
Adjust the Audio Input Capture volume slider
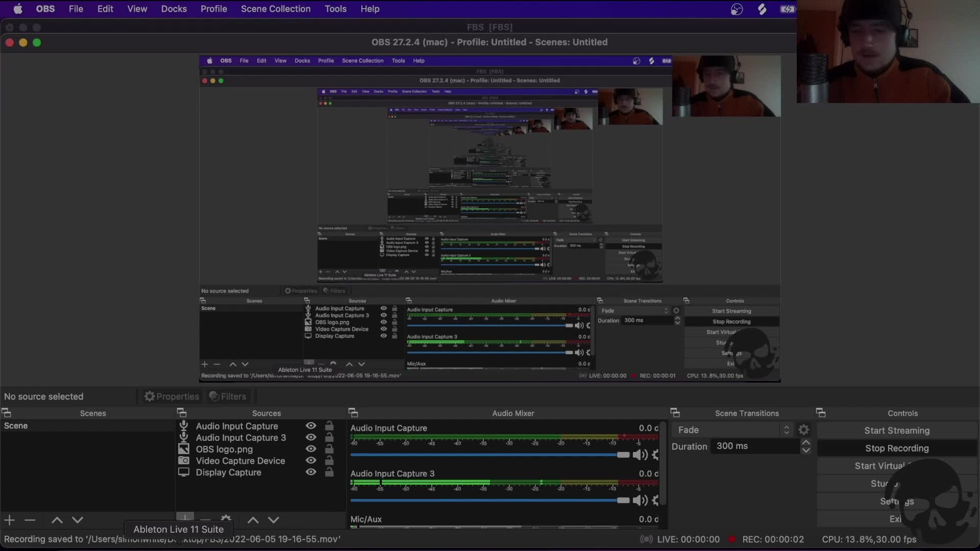point(490,455)
